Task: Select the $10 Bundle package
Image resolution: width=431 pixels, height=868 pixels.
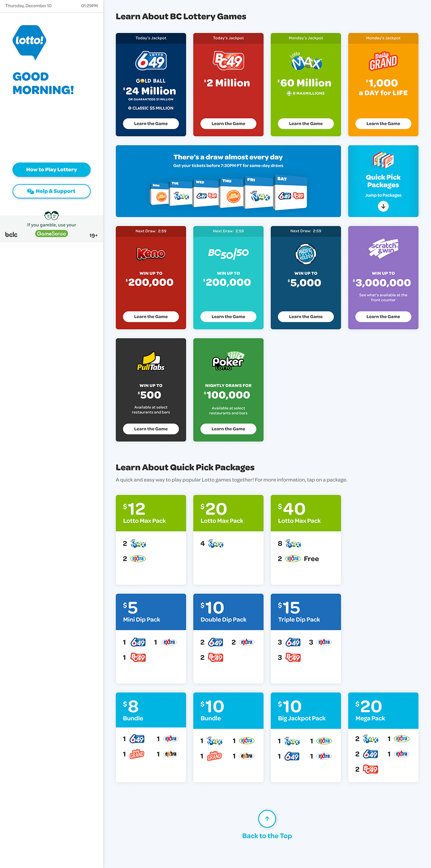Action: (x=228, y=737)
